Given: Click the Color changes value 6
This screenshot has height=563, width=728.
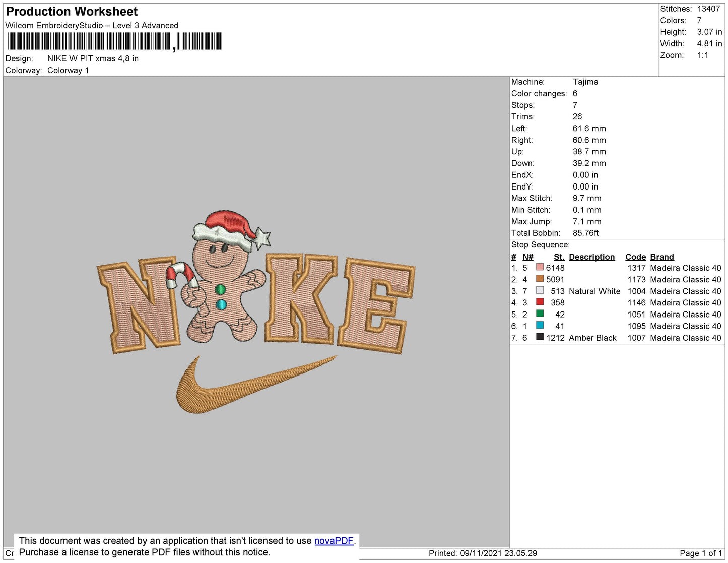Looking at the screenshot, I should coord(575,93).
